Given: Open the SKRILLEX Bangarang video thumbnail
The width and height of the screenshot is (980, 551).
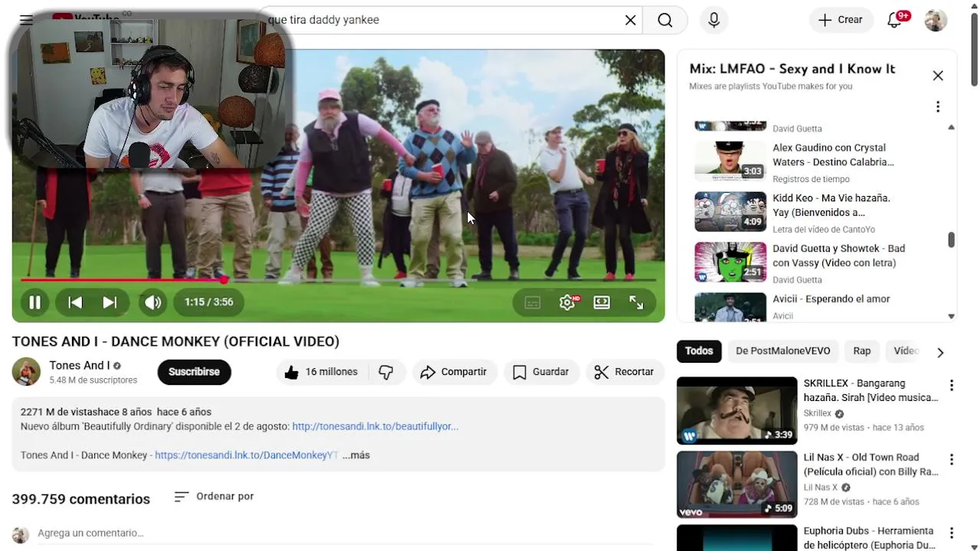Looking at the screenshot, I should click(737, 411).
